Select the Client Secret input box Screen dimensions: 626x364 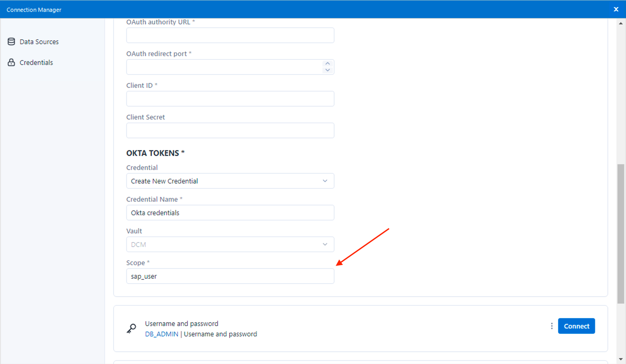point(230,131)
